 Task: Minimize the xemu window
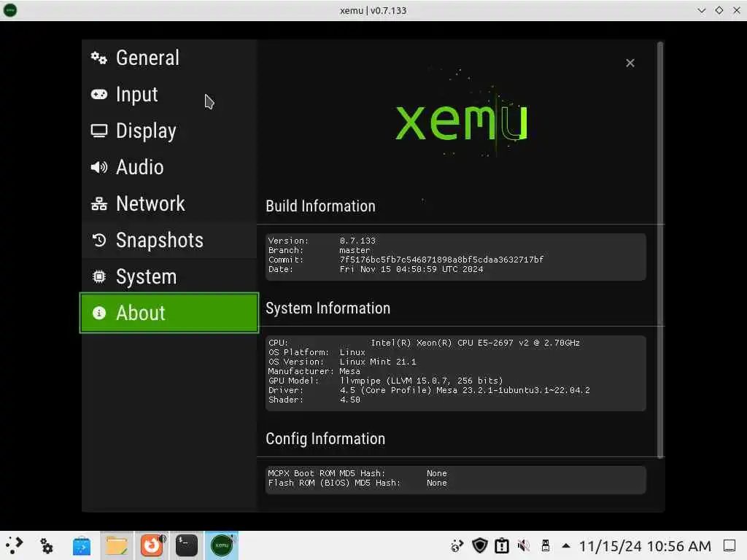(701, 10)
